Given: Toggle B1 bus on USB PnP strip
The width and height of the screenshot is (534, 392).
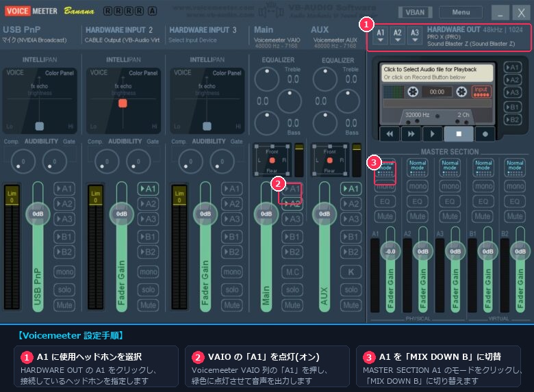Looking at the screenshot, I should coord(64,237).
